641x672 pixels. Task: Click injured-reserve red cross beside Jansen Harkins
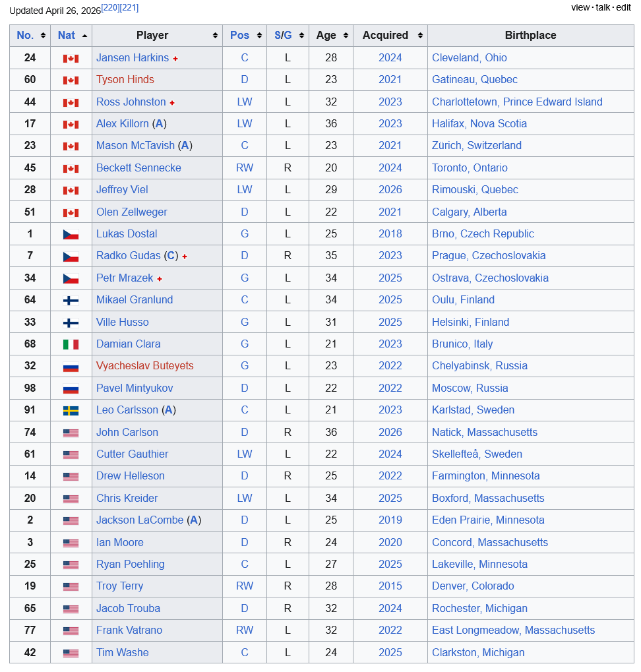175,59
